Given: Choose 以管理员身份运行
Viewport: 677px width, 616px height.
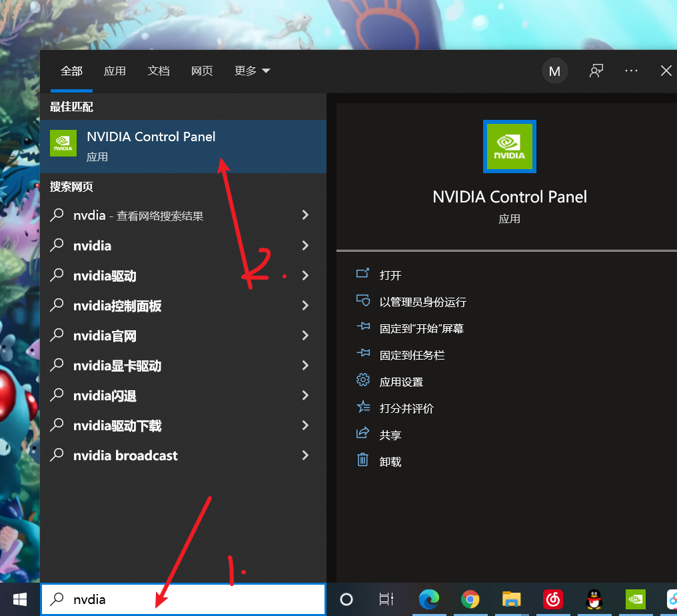Looking at the screenshot, I should [422, 302].
